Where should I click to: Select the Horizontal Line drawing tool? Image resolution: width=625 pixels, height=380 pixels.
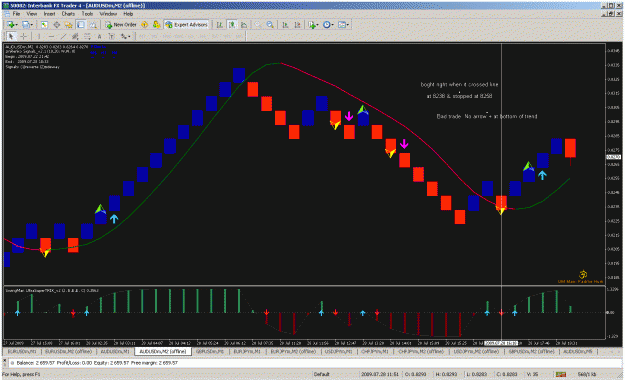click(51, 37)
